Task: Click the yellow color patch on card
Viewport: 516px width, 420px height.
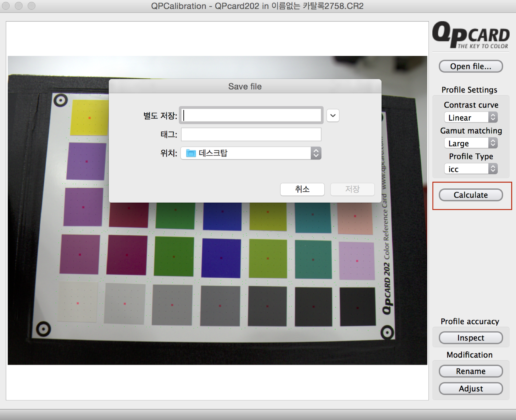Action: [x=89, y=118]
